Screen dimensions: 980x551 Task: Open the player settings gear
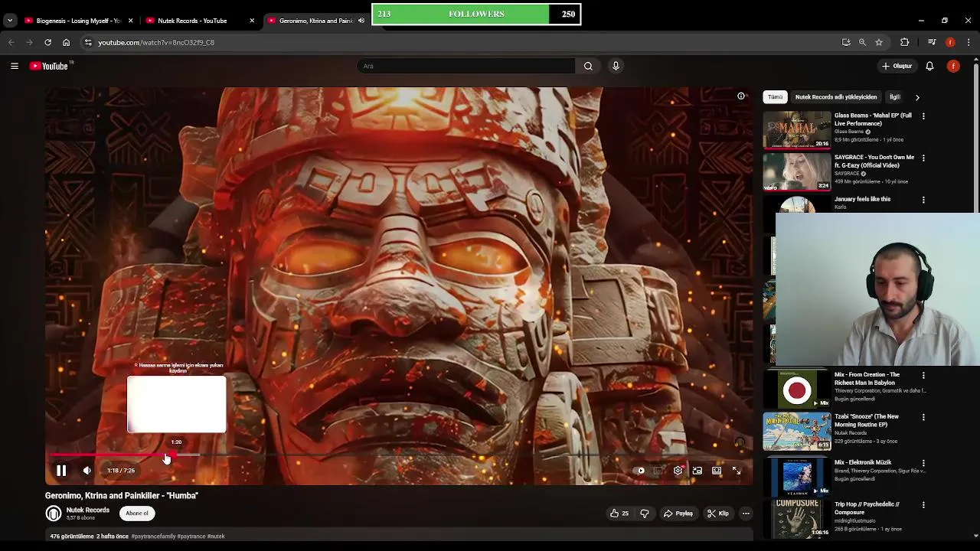click(x=678, y=471)
